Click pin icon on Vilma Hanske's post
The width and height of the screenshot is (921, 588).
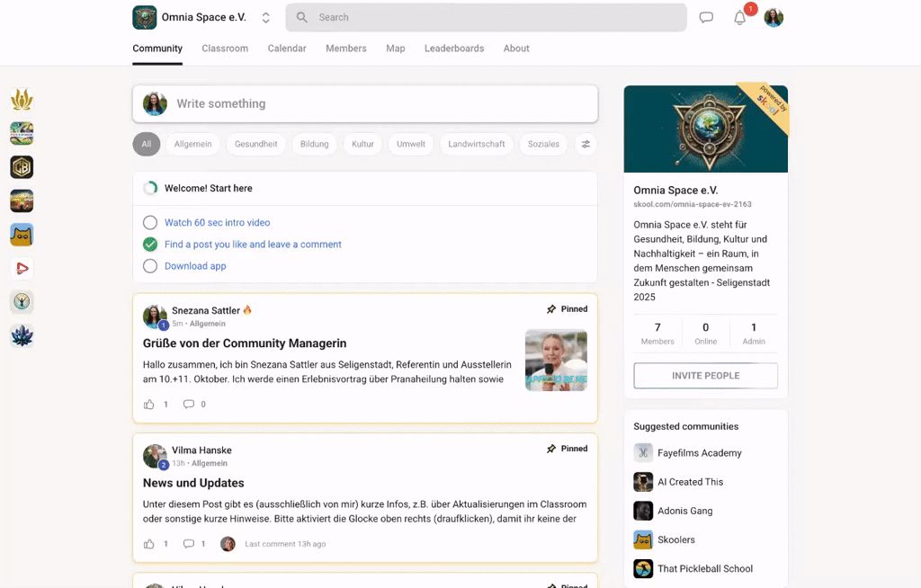(x=551, y=449)
